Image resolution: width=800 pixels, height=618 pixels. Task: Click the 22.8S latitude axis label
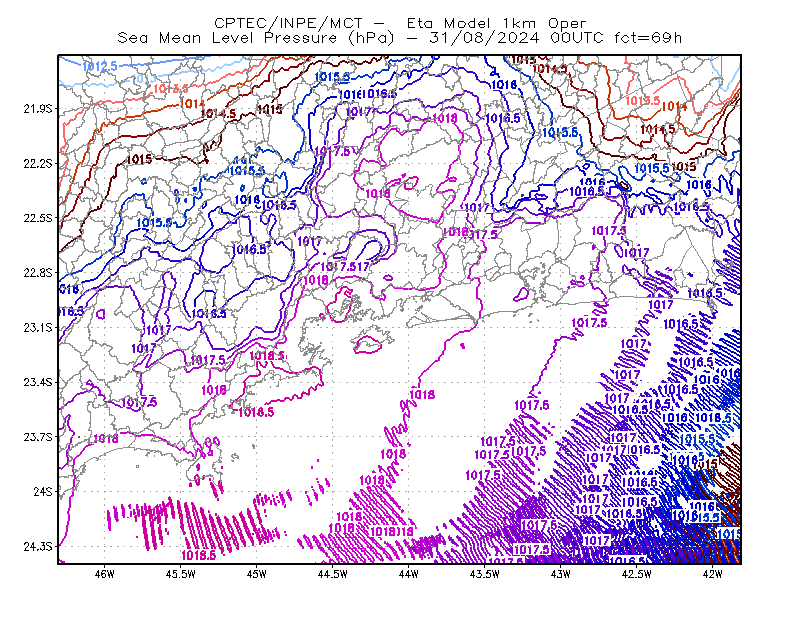click(x=38, y=273)
